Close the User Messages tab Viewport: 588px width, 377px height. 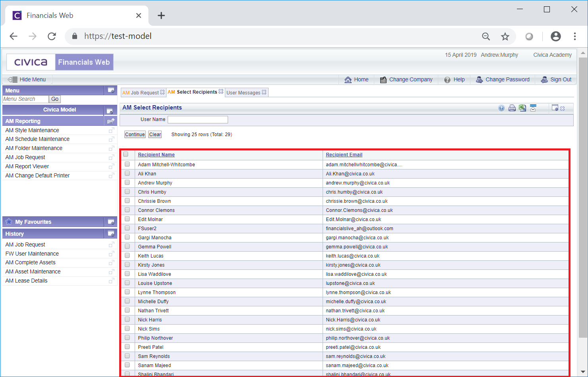pos(264,92)
